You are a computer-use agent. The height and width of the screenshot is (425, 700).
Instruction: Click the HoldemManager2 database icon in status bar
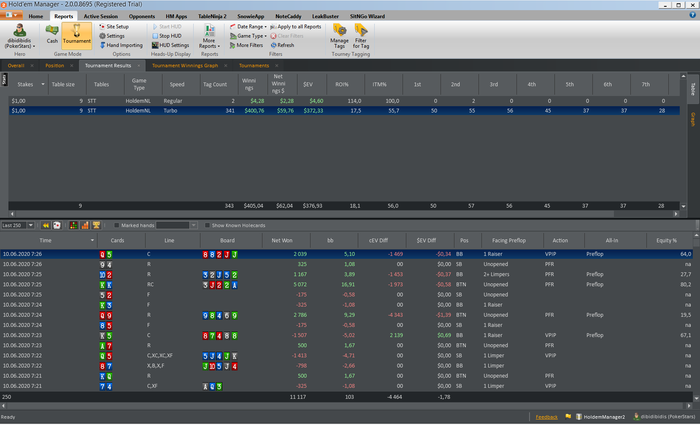[x=579, y=417]
